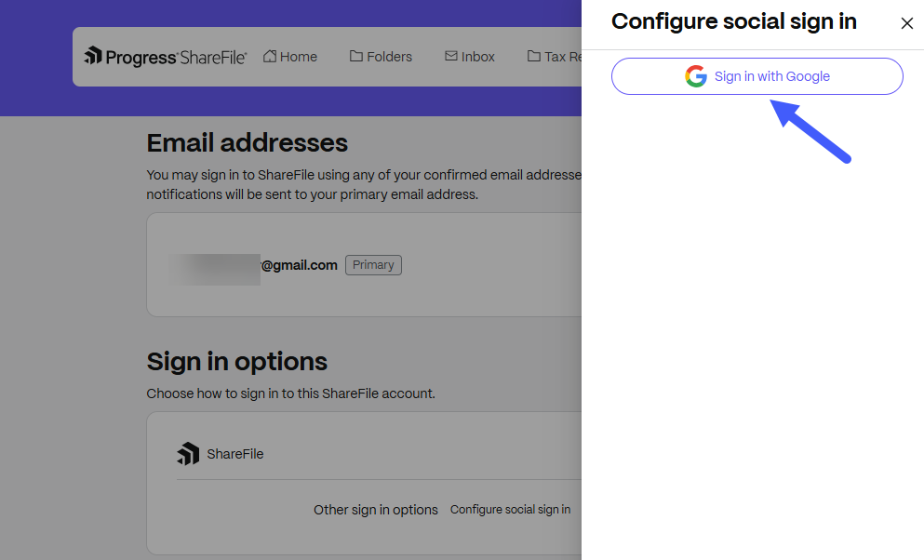Click the Folders folder icon

356,56
